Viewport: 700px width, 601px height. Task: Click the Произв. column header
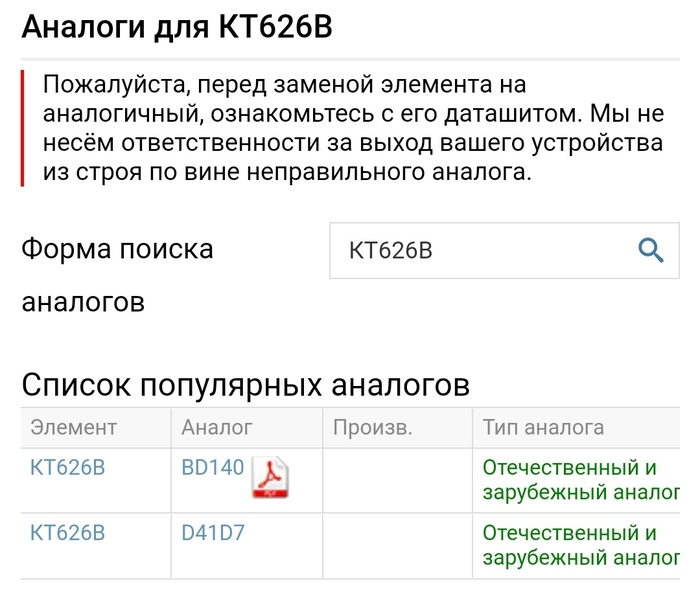[373, 427]
